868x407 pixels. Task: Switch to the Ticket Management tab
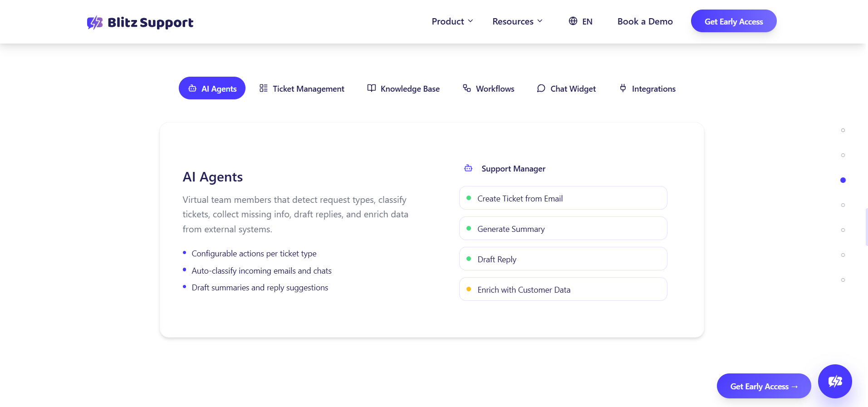(x=302, y=88)
